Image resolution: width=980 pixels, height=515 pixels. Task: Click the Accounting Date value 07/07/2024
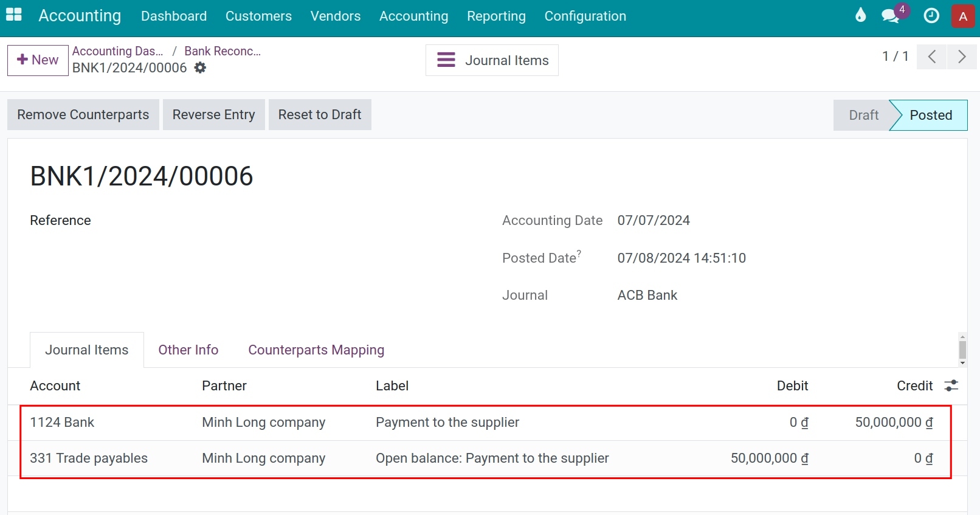point(654,220)
